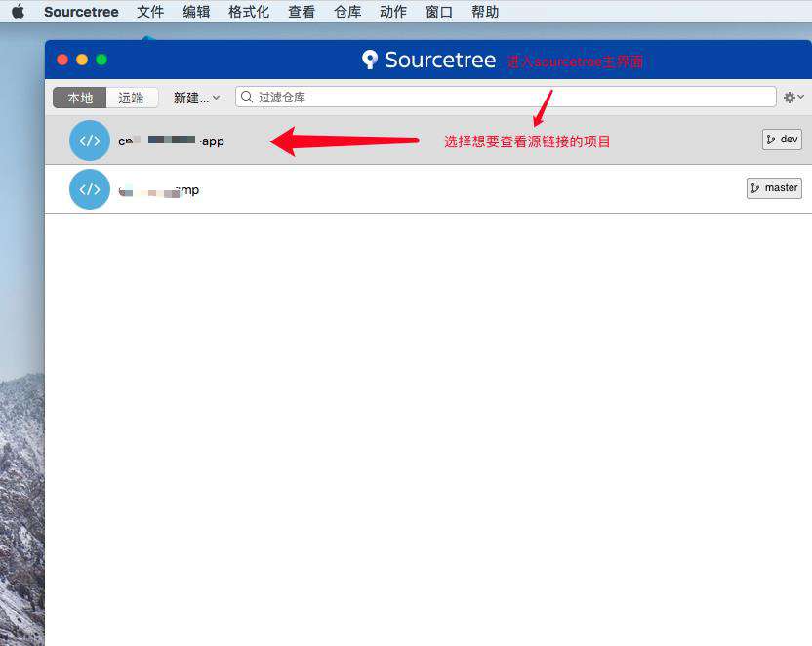Open the 帮助 menu

click(x=485, y=12)
